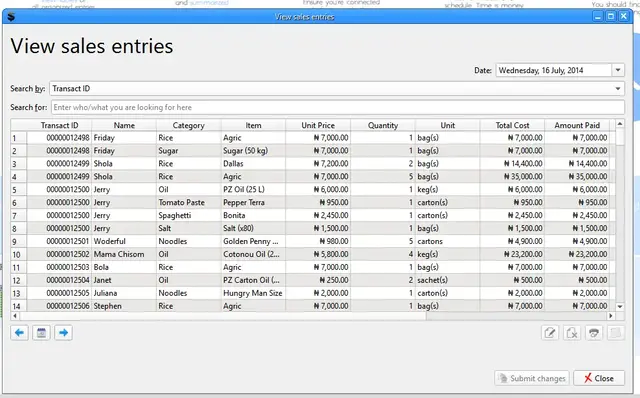This screenshot has height=398, width=640.
Task: Click the Item column header
Action: [x=253, y=125]
